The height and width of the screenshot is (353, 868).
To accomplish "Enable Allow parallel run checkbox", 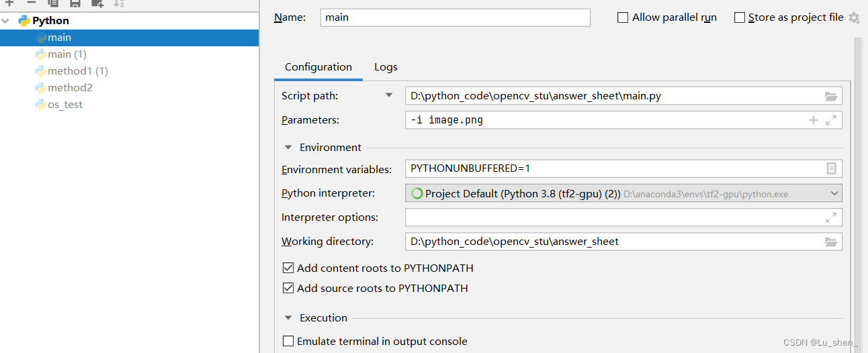I will (623, 17).
